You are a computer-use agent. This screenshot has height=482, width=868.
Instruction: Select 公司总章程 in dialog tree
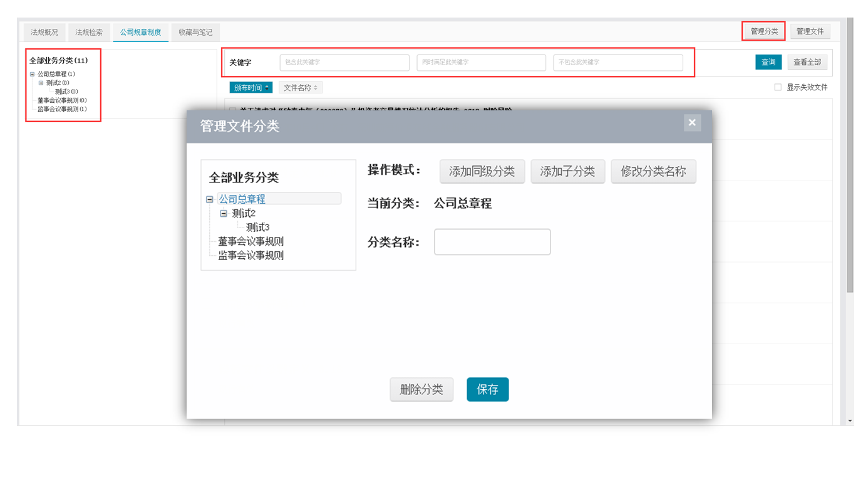coord(242,199)
